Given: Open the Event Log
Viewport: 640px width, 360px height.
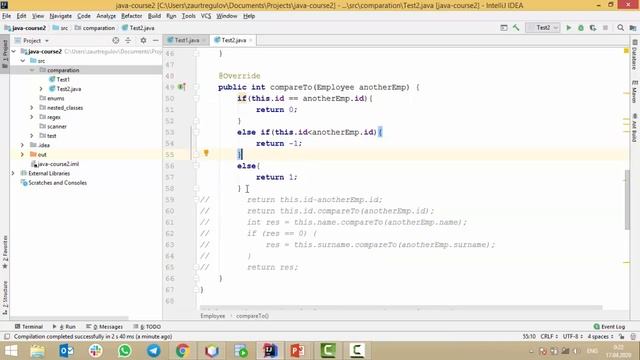Looking at the screenshot, I should point(609,327).
